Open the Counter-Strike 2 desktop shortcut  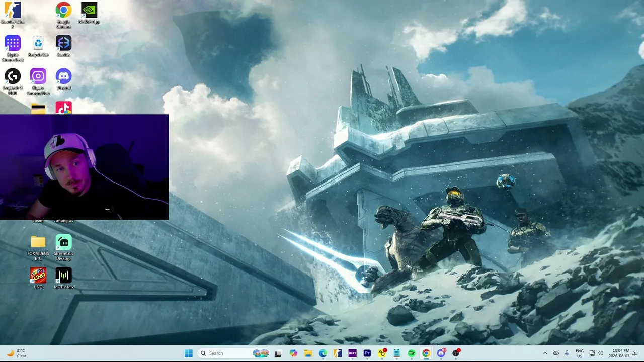click(x=13, y=15)
